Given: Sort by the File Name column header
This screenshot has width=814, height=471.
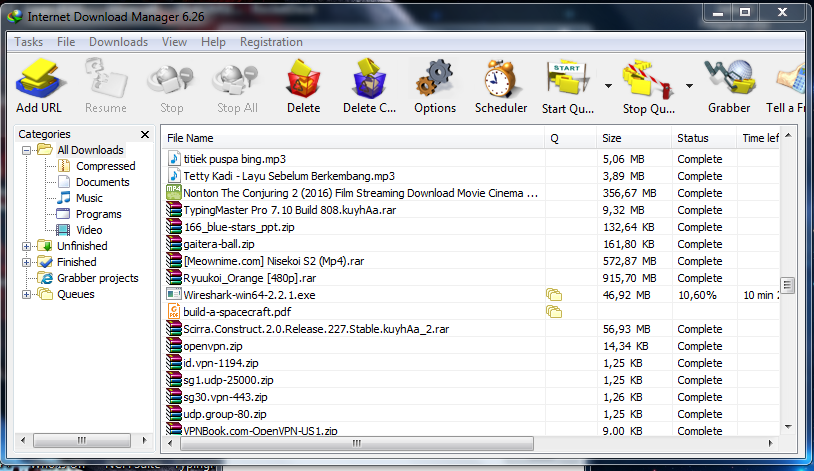Looking at the screenshot, I should (x=353, y=138).
